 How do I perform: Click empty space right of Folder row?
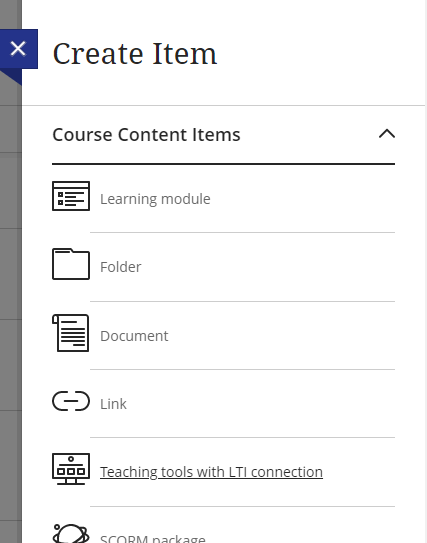(x=268, y=267)
